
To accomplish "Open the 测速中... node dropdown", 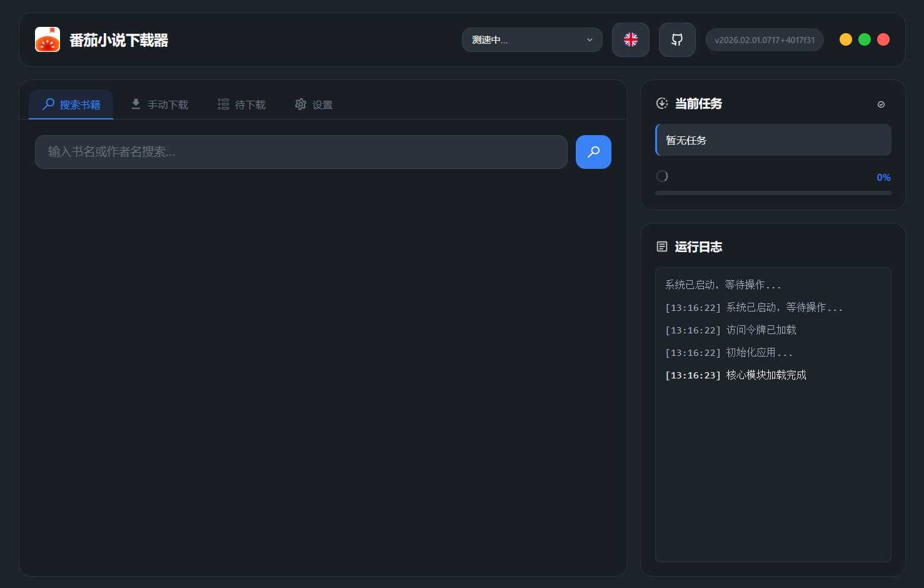I will 531,40.
